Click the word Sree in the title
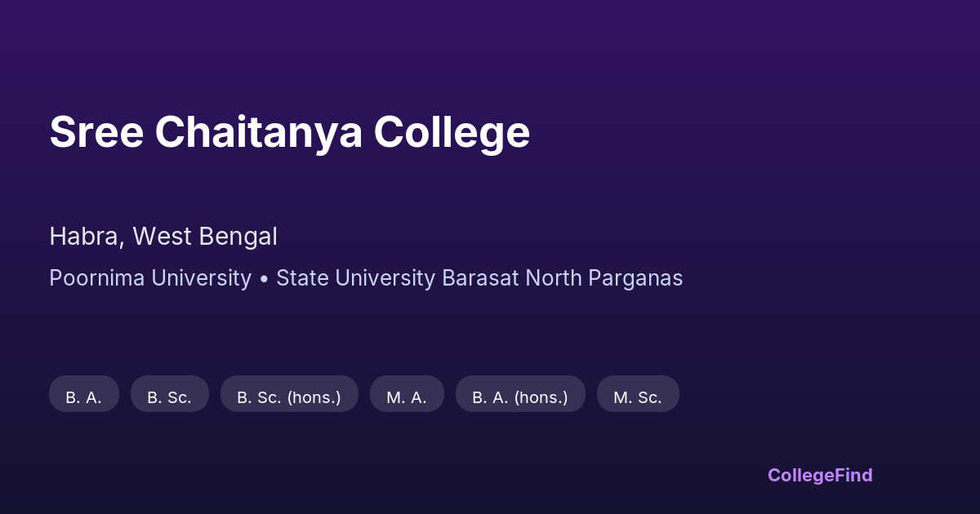Screen dimensions: 980x514 point(95,132)
